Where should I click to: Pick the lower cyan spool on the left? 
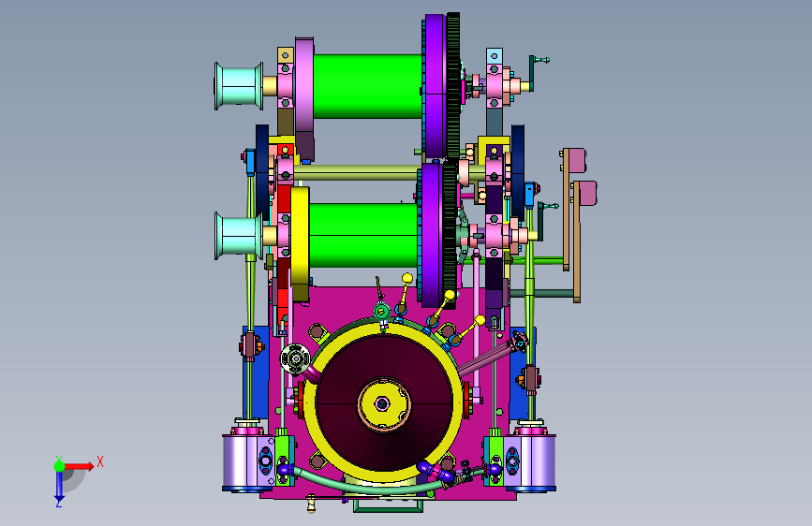(x=239, y=236)
